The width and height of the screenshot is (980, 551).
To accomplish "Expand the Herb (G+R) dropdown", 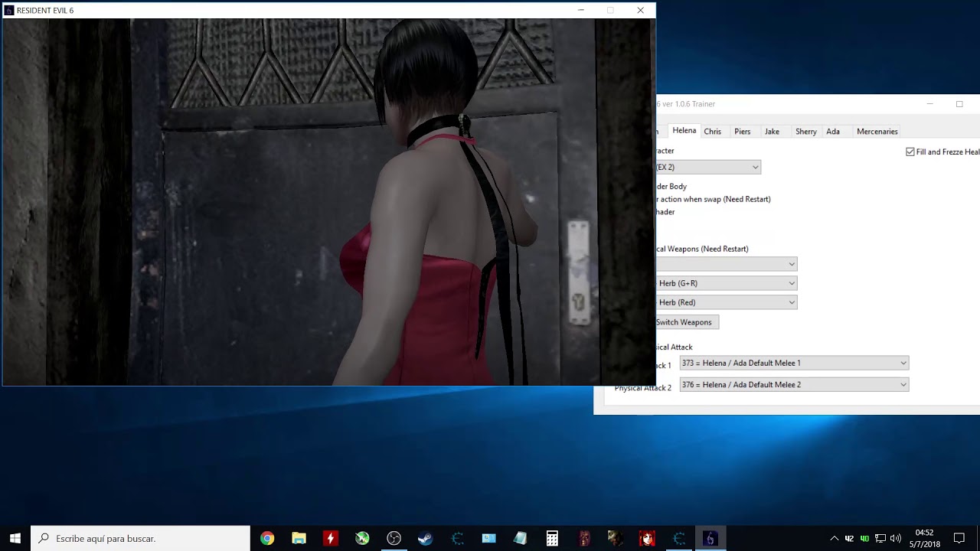I will pos(726,283).
